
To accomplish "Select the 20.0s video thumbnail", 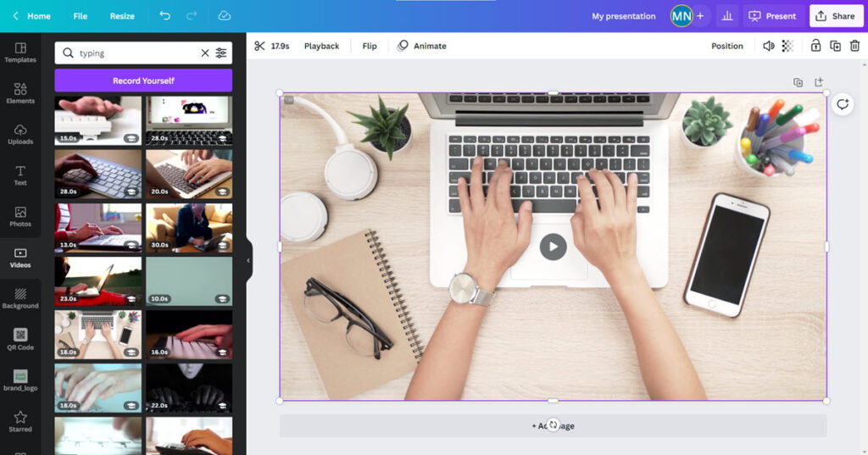I will (x=189, y=174).
